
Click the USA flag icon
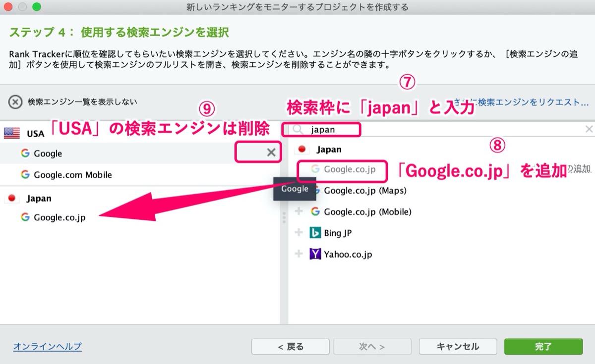pos(11,133)
